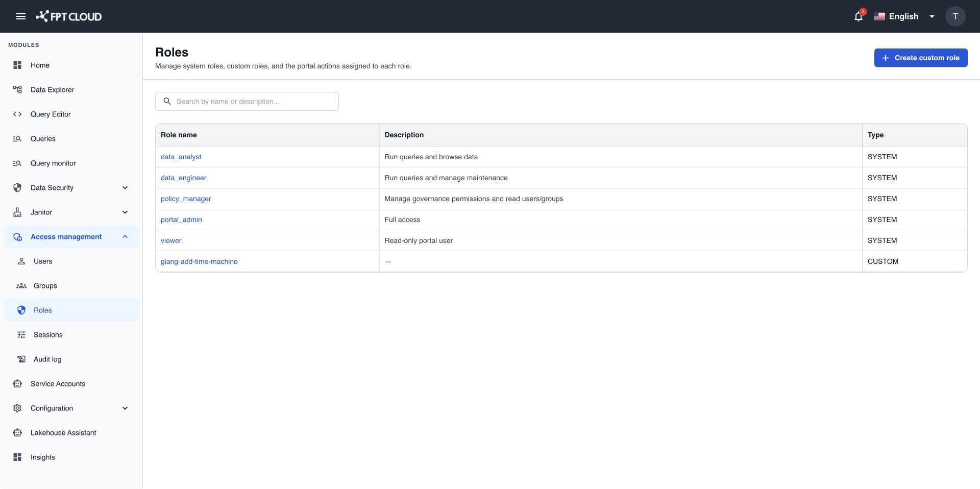Click the Home dashboard icon
Screen dimensions: 980x489
(17, 65)
